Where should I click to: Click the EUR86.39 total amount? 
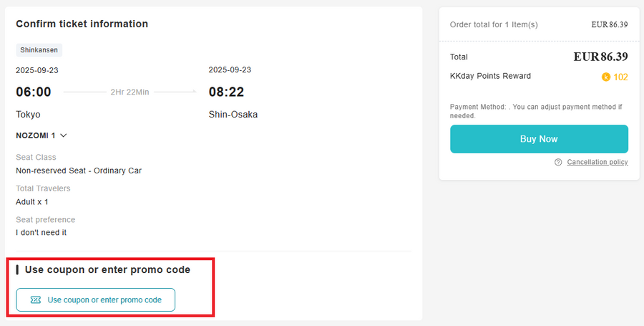(x=600, y=57)
